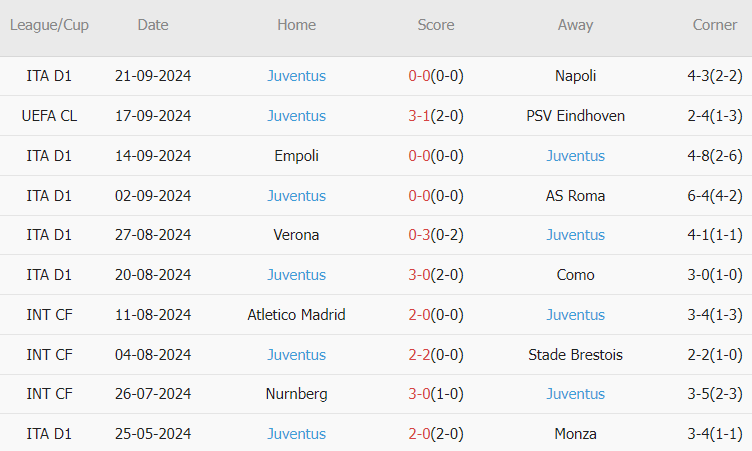Click away Juventus link in Verona row

pyautogui.click(x=575, y=235)
